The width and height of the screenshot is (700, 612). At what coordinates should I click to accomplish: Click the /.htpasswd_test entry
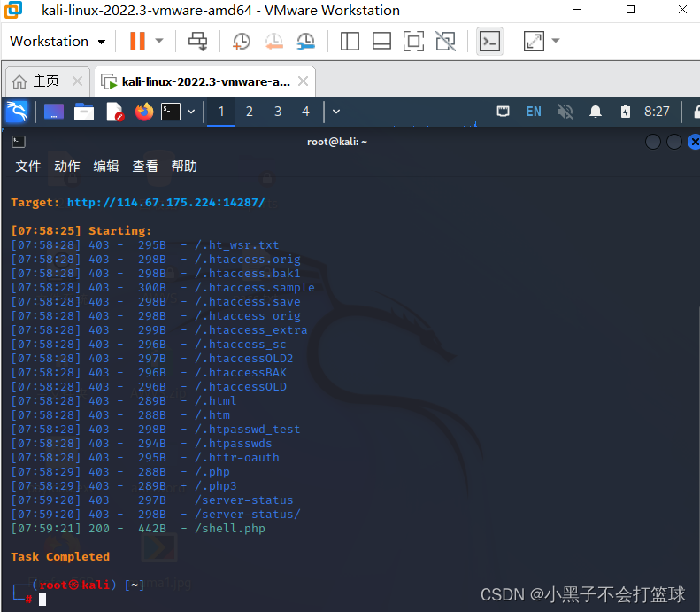point(247,430)
